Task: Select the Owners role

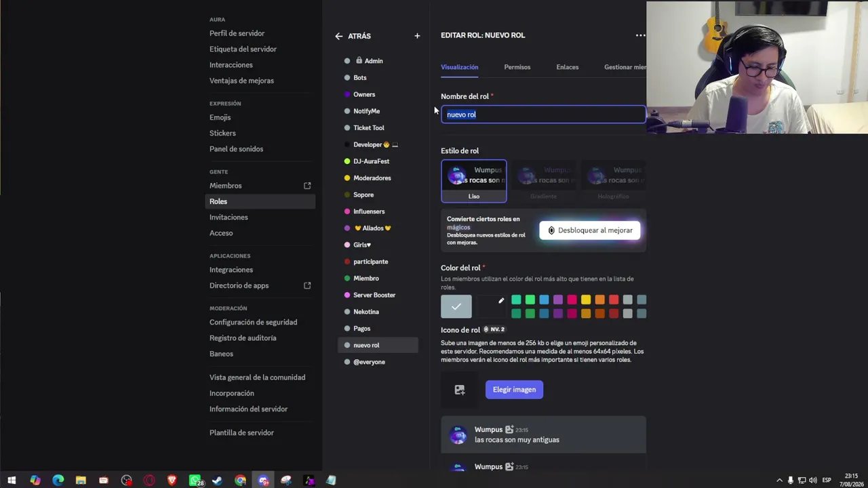Action: [378, 94]
